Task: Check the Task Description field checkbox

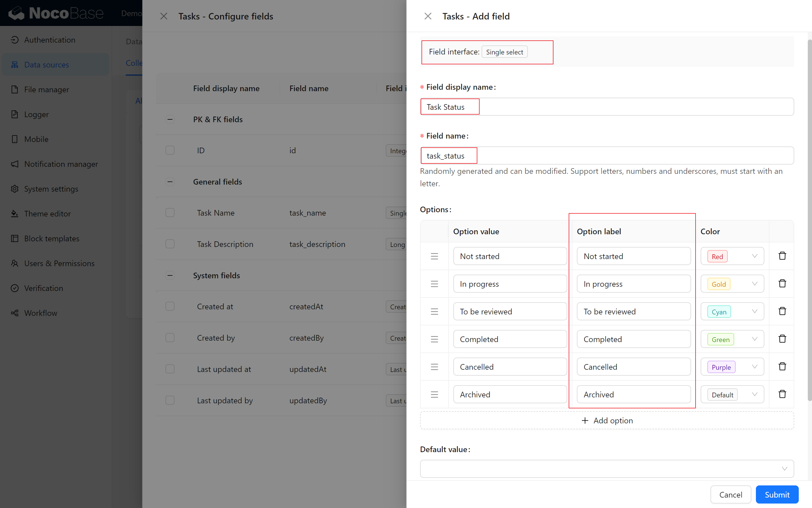Action: coord(170,244)
